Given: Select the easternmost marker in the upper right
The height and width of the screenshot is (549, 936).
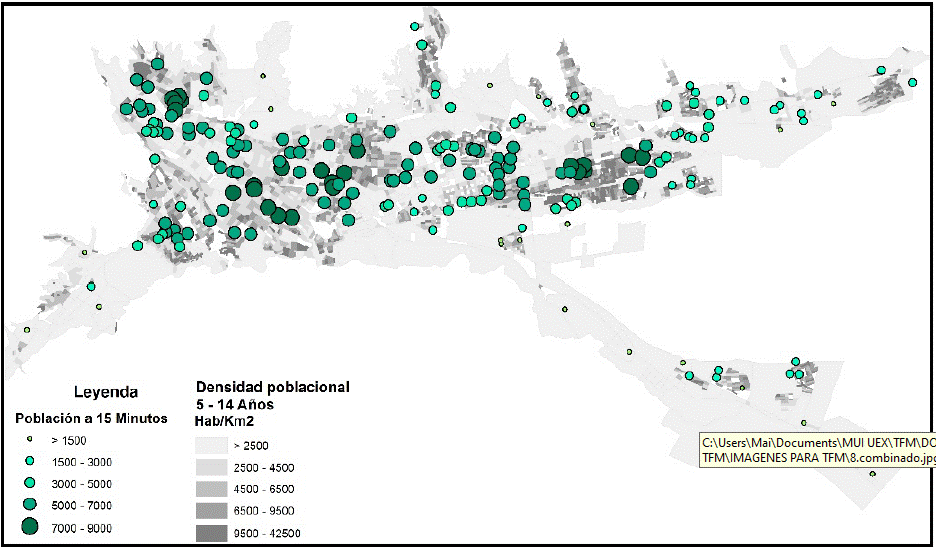Looking at the screenshot, I should [x=881, y=70].
